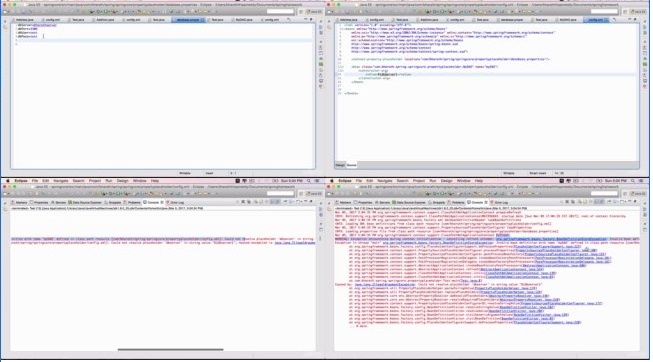Toggle Scroll Lock in the bottom-left Console toolbar

tap(262, 202)
